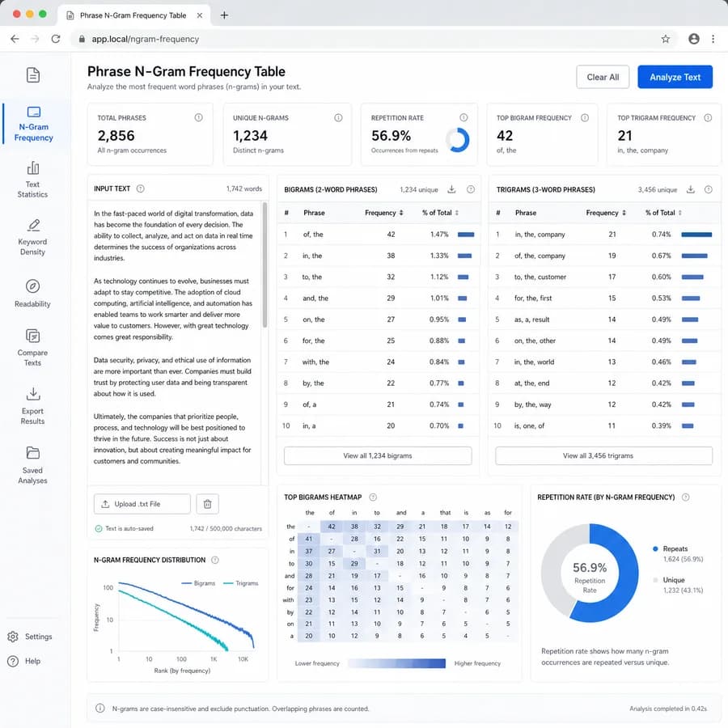Open the browser profile icon
Screen dimensions: 728x728
coord(694,39)
